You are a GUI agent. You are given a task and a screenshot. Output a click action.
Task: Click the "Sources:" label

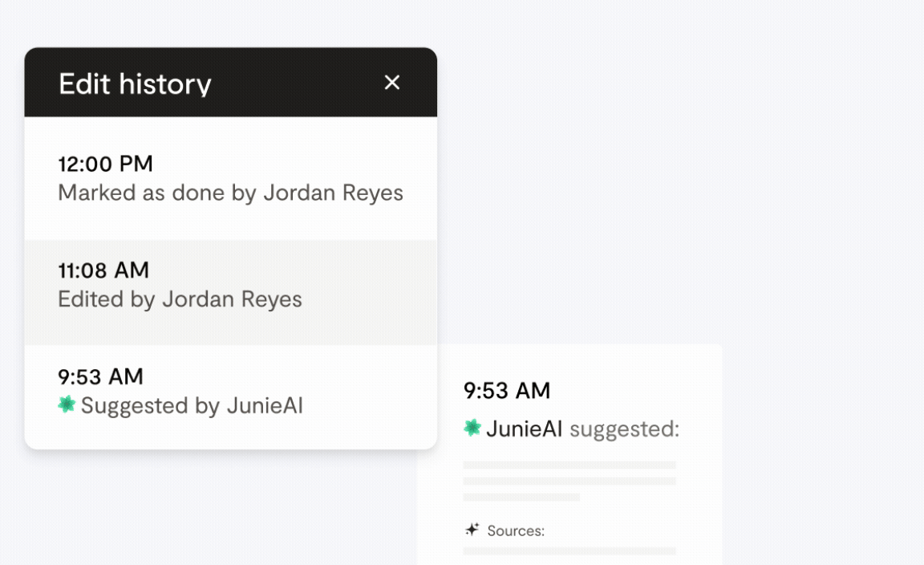click(516, 530)
